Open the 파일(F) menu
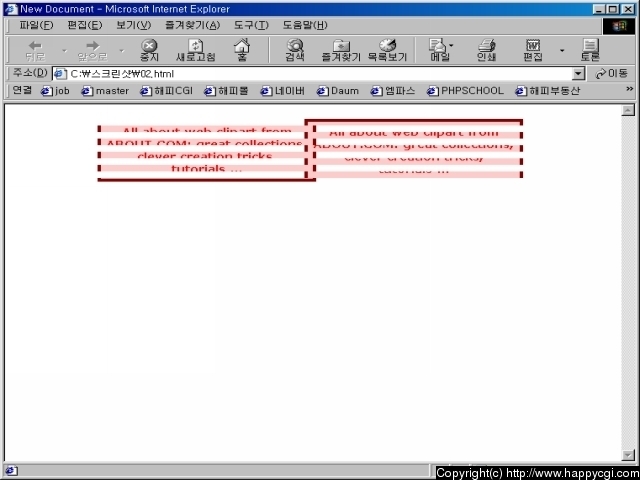The width and height of the screenshot is (640, 480). [x=36, y=25]
